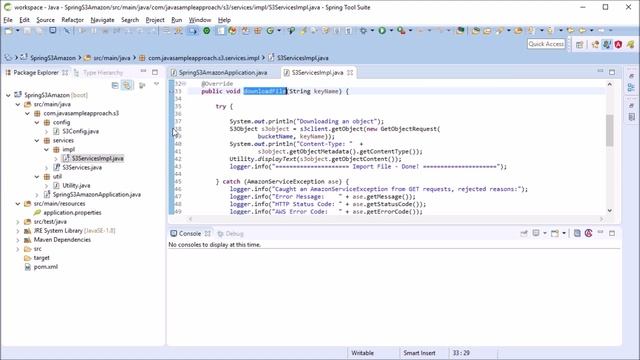Click the green Run button in toolbar
The image size is (640, 360).
click(382, 31)
